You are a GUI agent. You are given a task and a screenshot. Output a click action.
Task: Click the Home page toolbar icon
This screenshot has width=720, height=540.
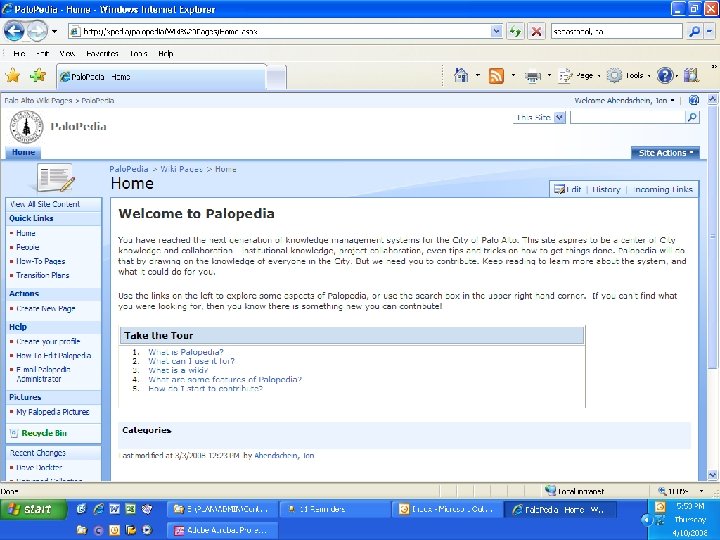[x=461, y=75]
